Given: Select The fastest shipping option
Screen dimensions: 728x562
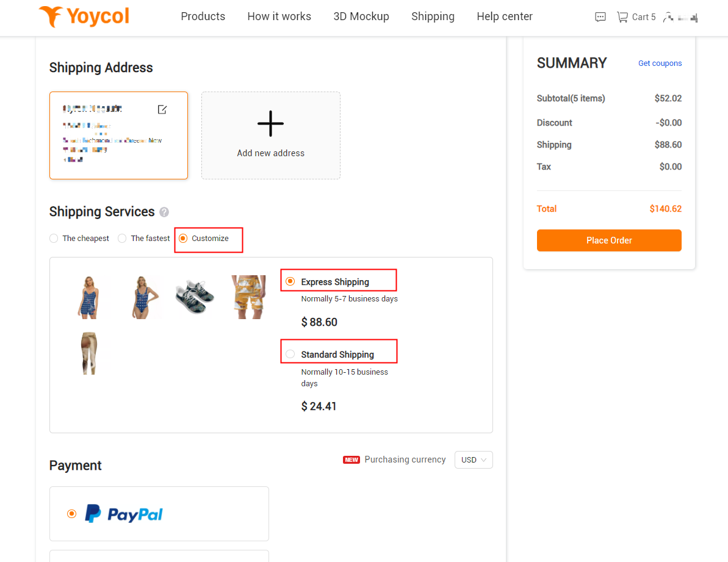Looking at the screenshot, I should (121, 238).
